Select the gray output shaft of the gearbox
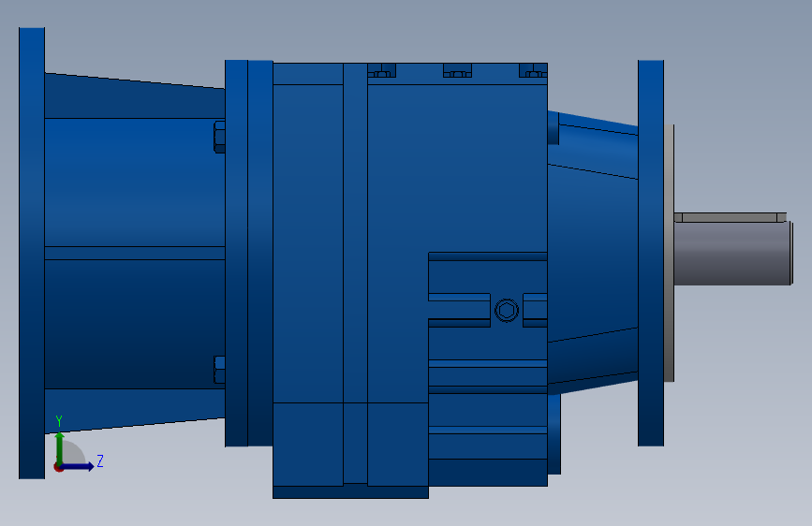Image resolution: width=812 pixels, height=526 pixels. point(732,253)
